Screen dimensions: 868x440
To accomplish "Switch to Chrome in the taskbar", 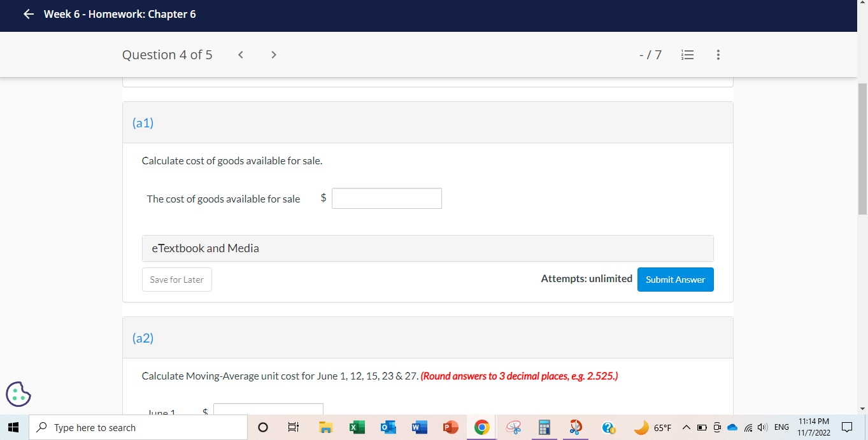I will click(481, 427).
